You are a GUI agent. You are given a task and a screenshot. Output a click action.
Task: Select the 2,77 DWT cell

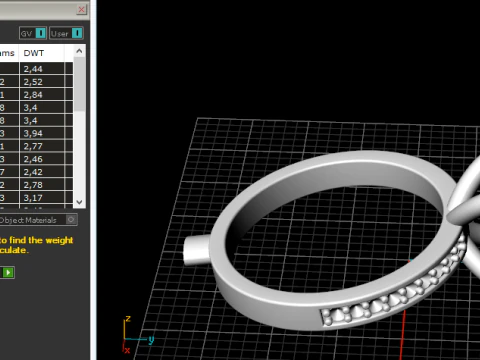[42, 146]
